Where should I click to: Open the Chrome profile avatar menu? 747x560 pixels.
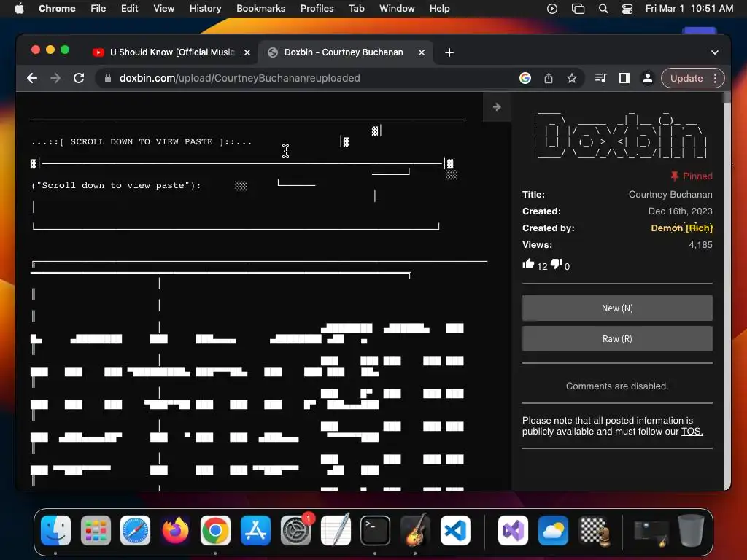(648, 78)
